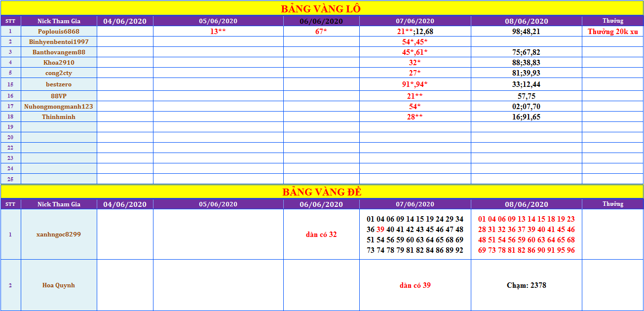Click the Banthovangem88 nickname

[59, 52]
